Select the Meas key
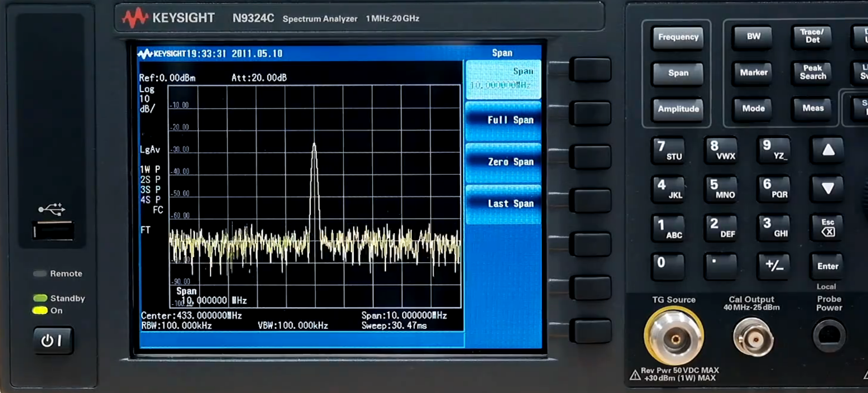The image size is (868, 393). 812,108
